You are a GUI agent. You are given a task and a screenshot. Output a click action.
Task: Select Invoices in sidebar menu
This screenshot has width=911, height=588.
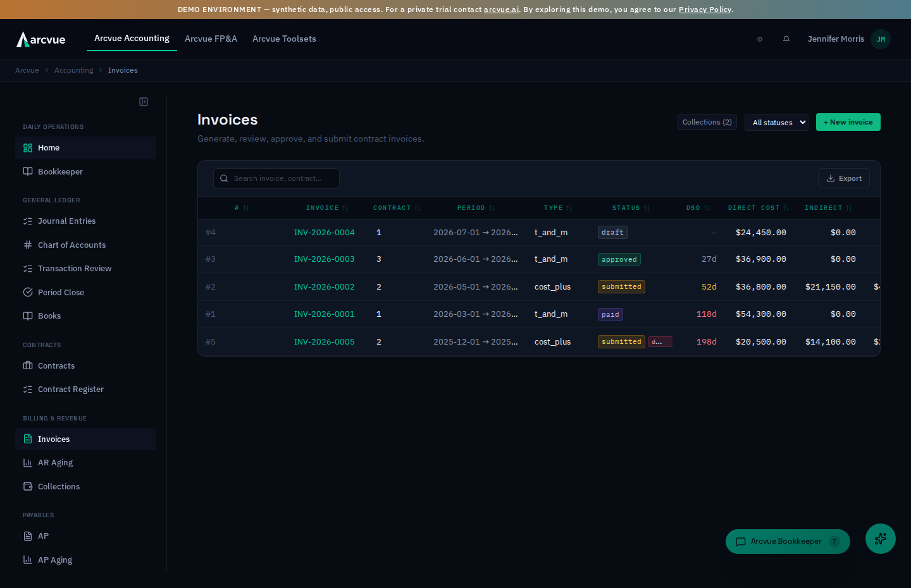85,439
